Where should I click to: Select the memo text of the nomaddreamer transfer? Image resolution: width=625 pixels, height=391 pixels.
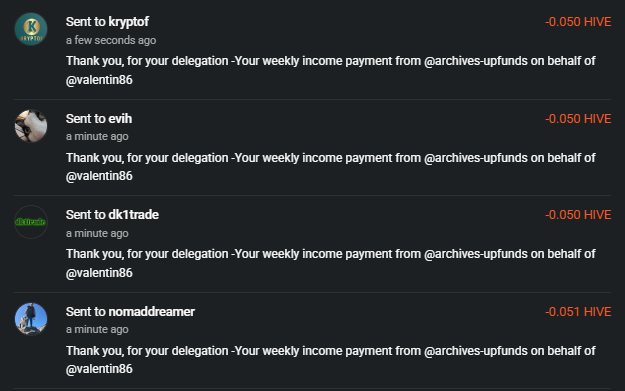pos(330,360)
